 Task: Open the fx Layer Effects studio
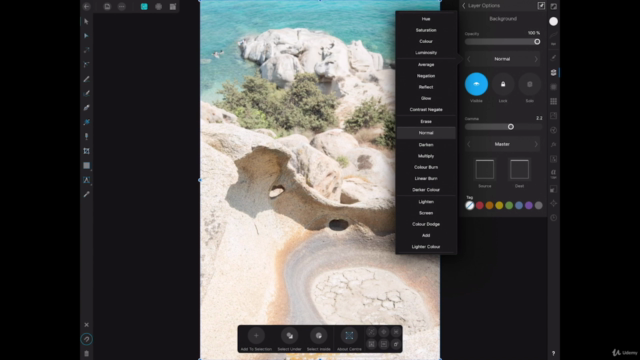pyautogui.click(x=553, y=144)
